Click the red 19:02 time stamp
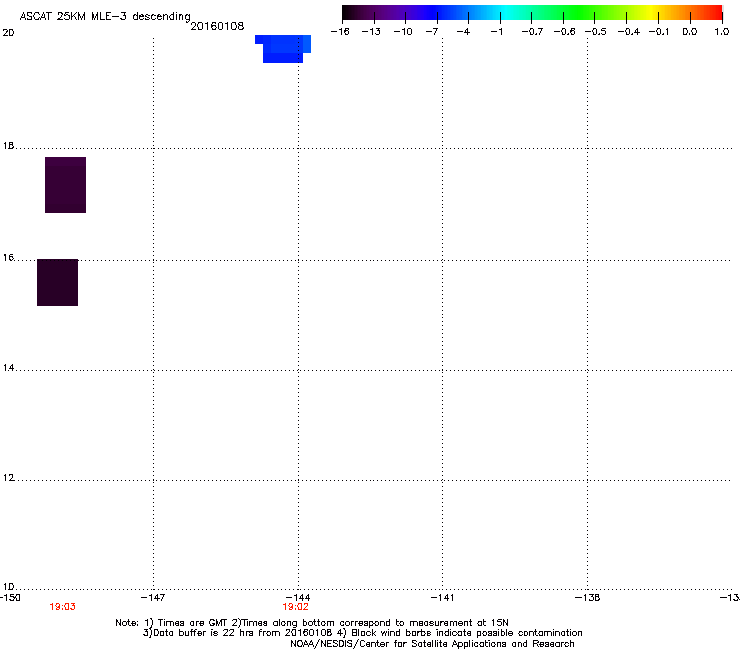This screenshot has height=650, width=740. (295, 607)
